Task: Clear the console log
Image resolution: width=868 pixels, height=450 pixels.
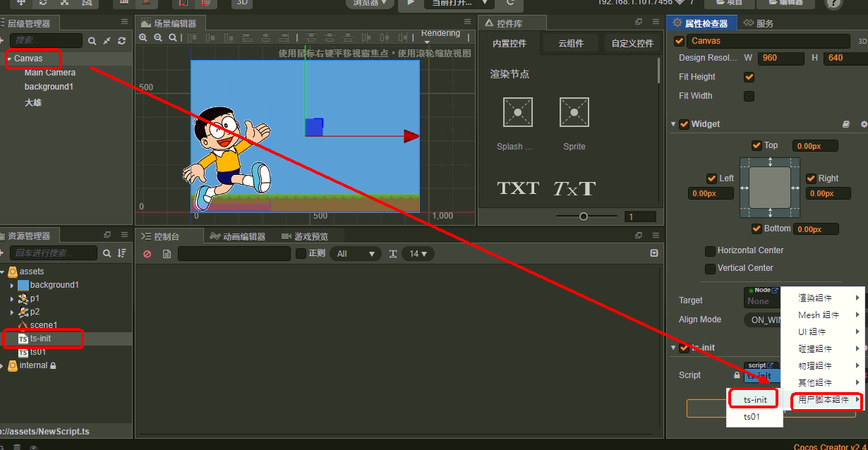Action: [x=147, y=254]
